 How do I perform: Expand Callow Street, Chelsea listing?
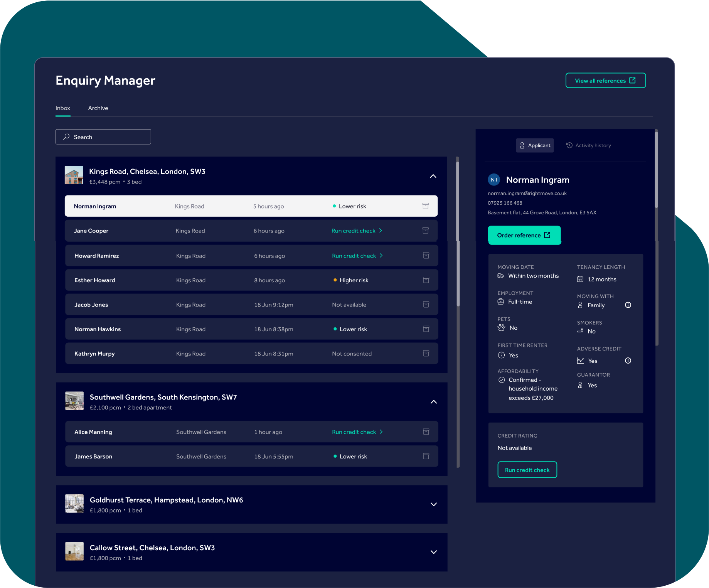pyautogui.click(x=433, y=552)
